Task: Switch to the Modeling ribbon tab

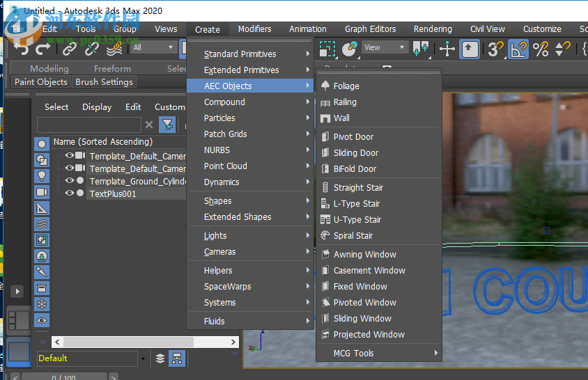Action: [49, 69]
